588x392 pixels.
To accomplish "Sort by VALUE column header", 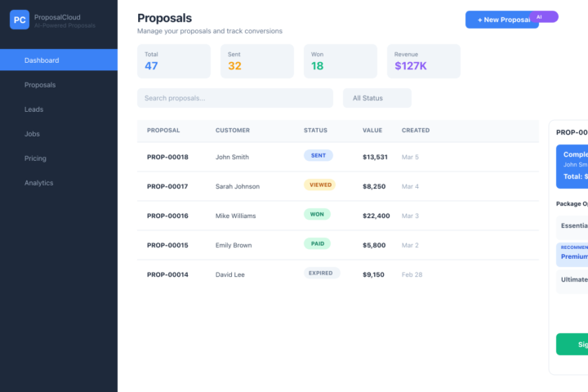I will (x=372, y=130).
